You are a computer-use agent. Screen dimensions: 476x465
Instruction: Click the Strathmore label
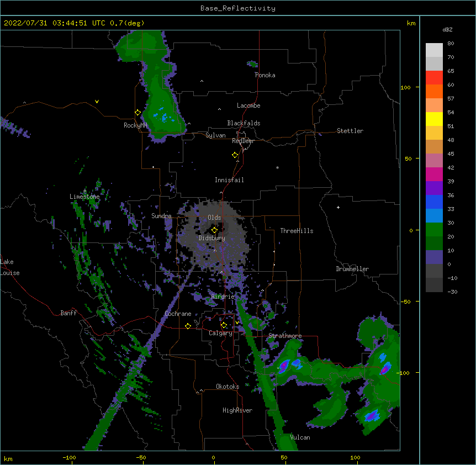(285, 336)
